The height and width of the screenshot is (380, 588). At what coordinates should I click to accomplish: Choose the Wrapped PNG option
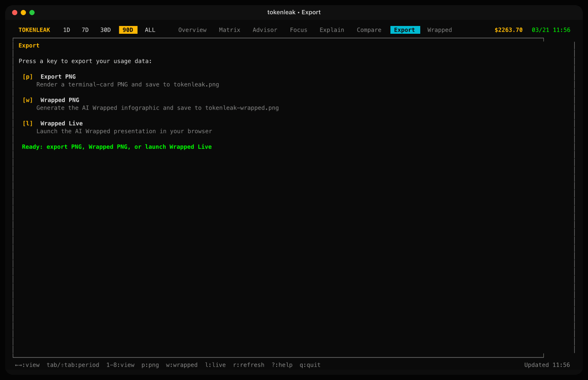tap(60, 100)
